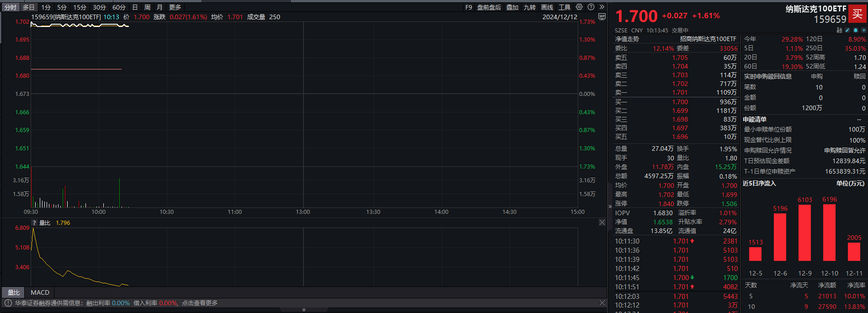
Task: Switch to the MACD indicator tab
Action: [40, 292]
